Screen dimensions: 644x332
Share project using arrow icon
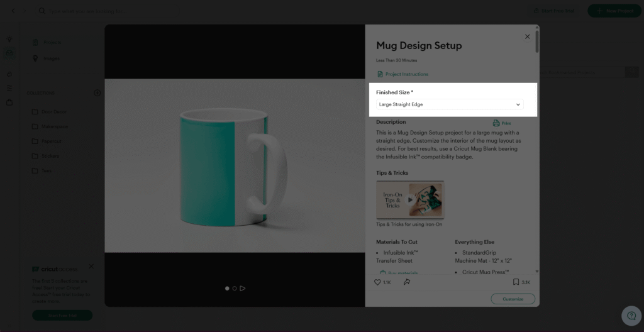407,282
